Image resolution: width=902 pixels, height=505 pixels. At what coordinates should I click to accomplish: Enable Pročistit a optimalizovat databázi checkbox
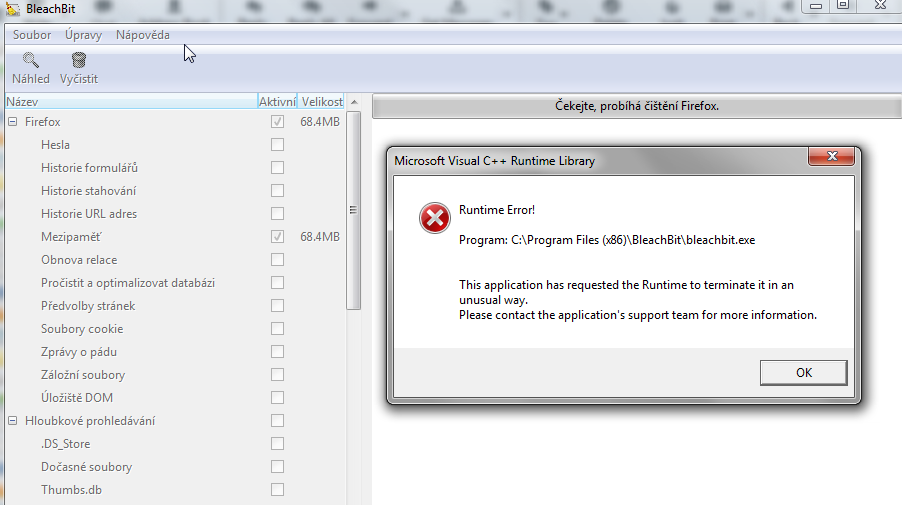277,283
